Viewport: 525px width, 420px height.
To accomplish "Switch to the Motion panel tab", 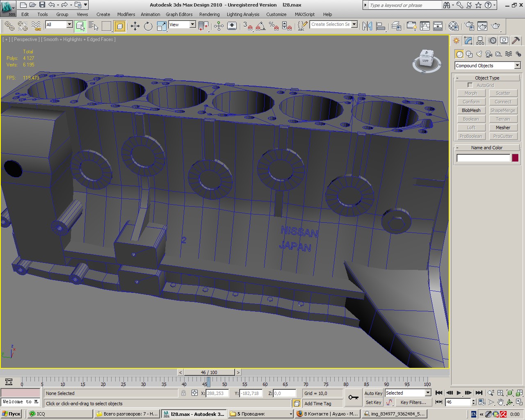I will pos(492,41).
